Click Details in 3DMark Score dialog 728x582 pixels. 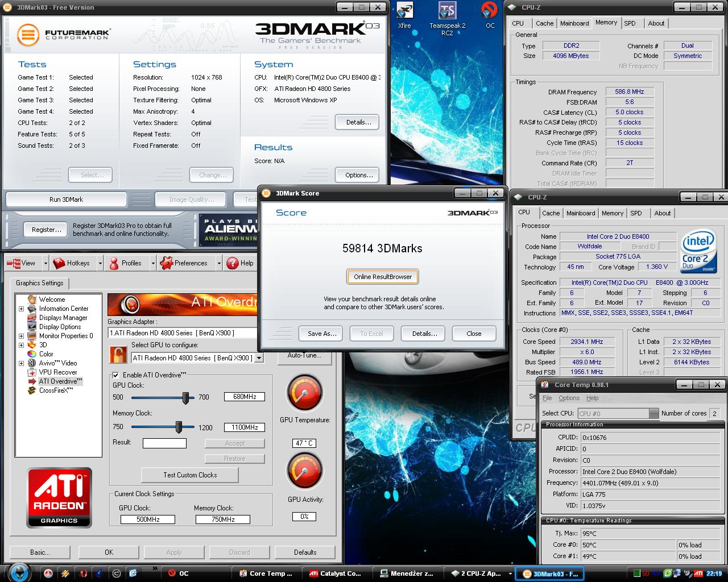tap(424, 334)
